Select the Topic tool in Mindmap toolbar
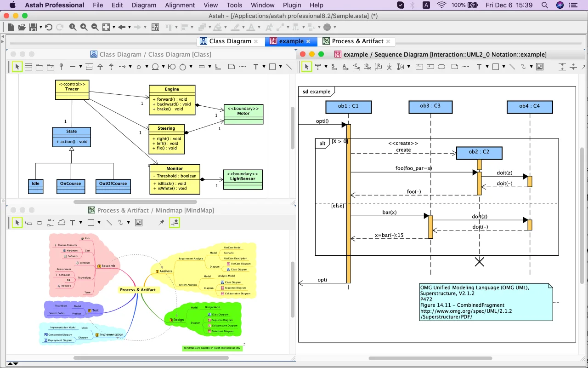This screenshot has height=368, width=588. tap(28, 223)
